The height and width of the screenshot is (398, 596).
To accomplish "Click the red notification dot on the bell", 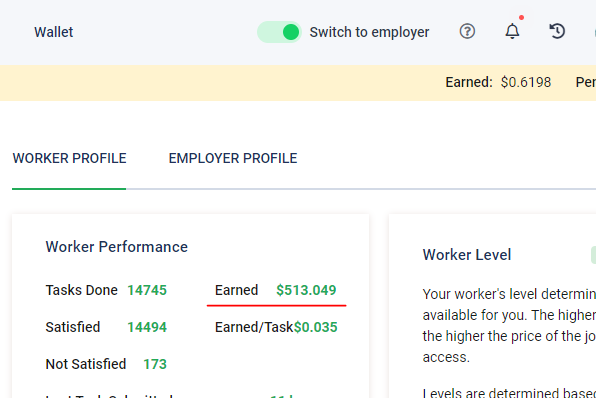I will coord(522,17).
